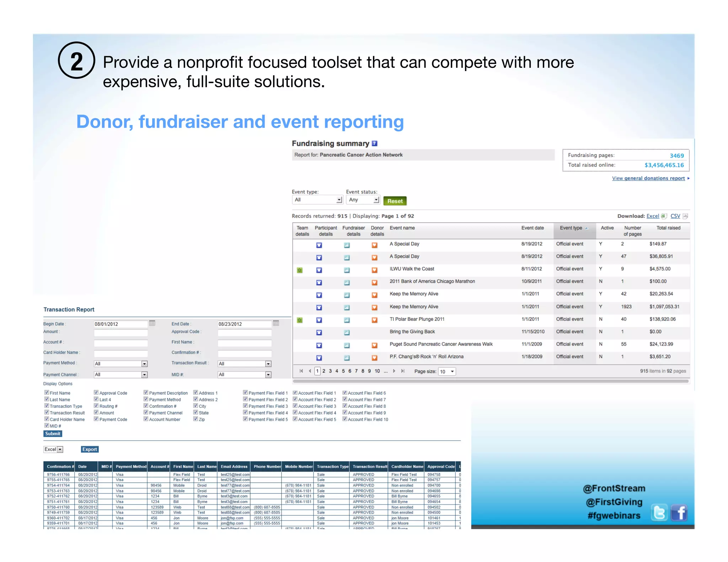The height and width of the screenshot is (562, 728).
Task: Open donor details for TI Polar Bear Plunge 2011
Action: [374, 320]
